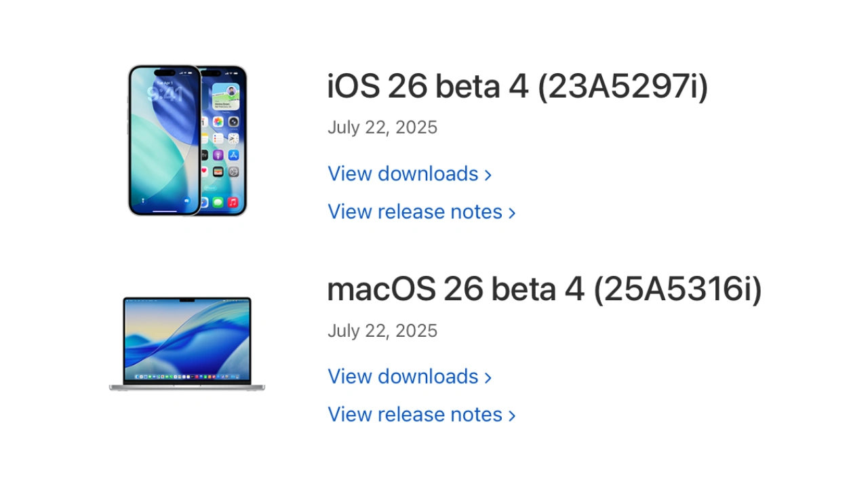
Task: Click the Find My map widget on the iPhone
Action: click(224, 97)
